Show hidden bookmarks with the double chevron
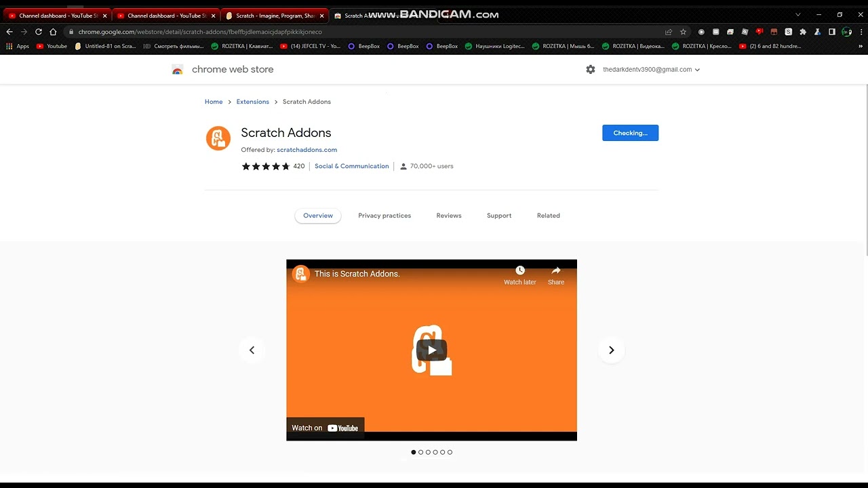Viewport: 868px width, 488px height. pos(859,46)
